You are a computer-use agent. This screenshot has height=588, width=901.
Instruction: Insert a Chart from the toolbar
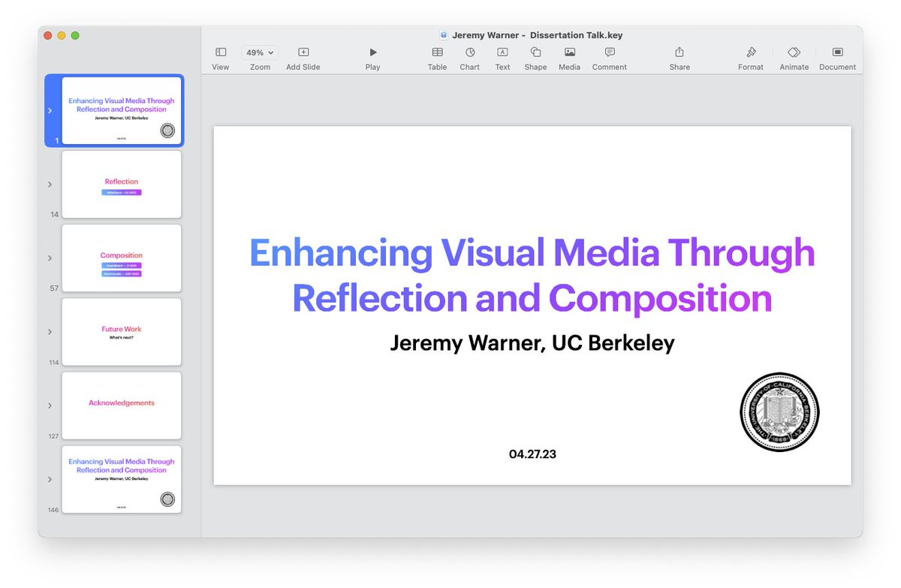pyautogui.click(x=470, y=59)
